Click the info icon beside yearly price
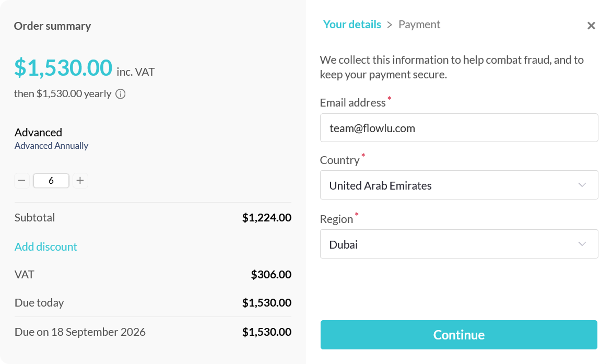 click(x=121, y=94)
